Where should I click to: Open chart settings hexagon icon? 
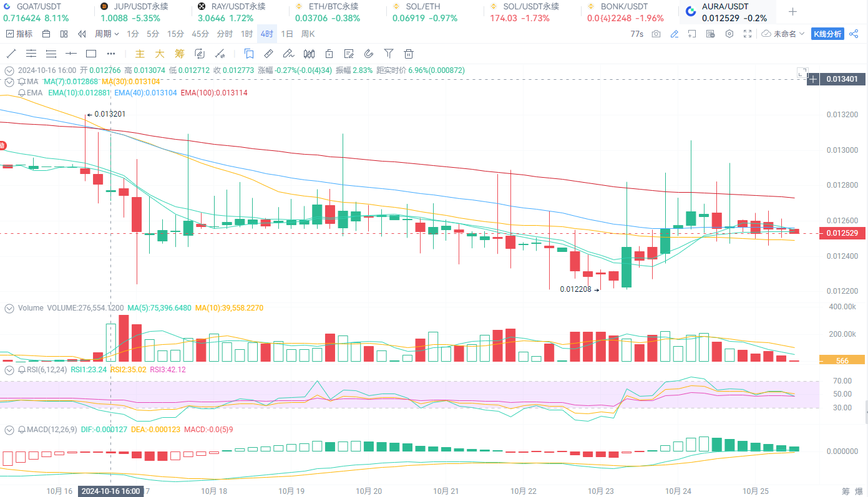[x=729, y=34]
